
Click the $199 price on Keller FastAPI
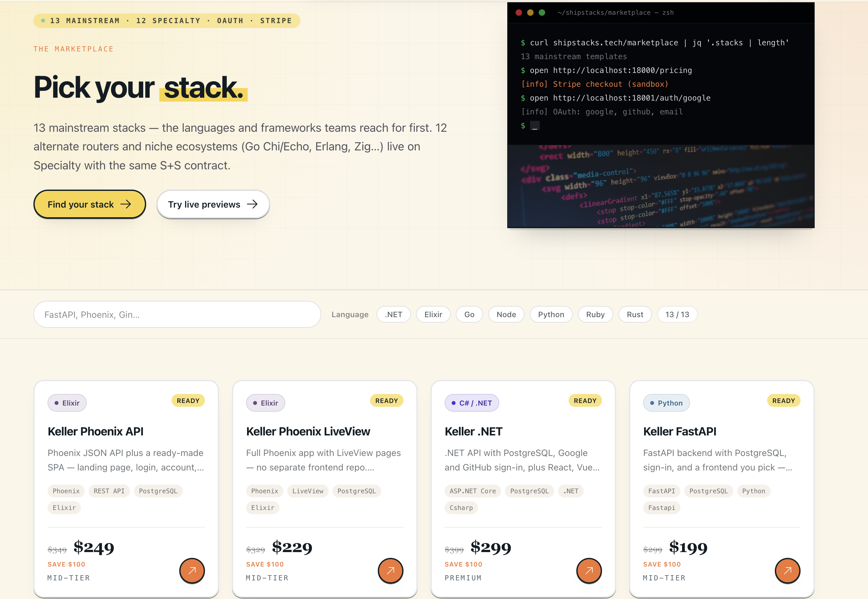coord(688,548)
